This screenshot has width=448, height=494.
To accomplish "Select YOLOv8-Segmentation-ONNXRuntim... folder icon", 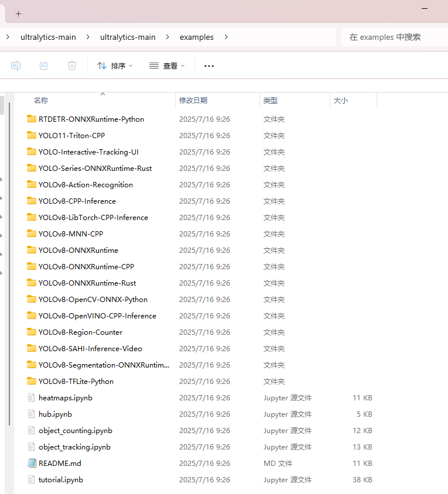I will [x=32, y=365].
